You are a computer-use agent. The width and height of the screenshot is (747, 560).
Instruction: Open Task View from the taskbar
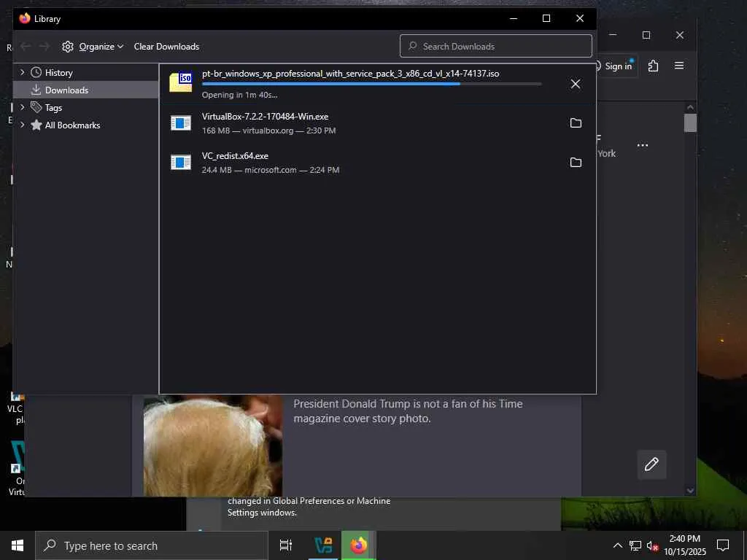tap(285, 545)
